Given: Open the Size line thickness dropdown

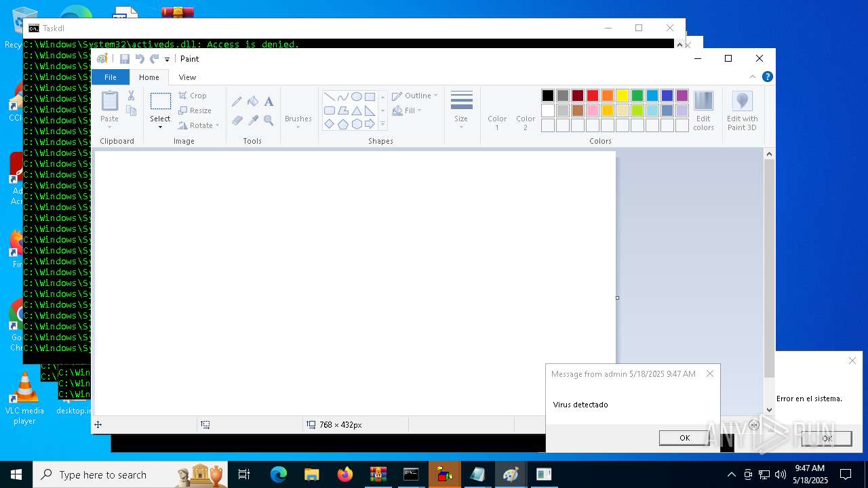Looking at the screenshot, I should click(461, 110).
